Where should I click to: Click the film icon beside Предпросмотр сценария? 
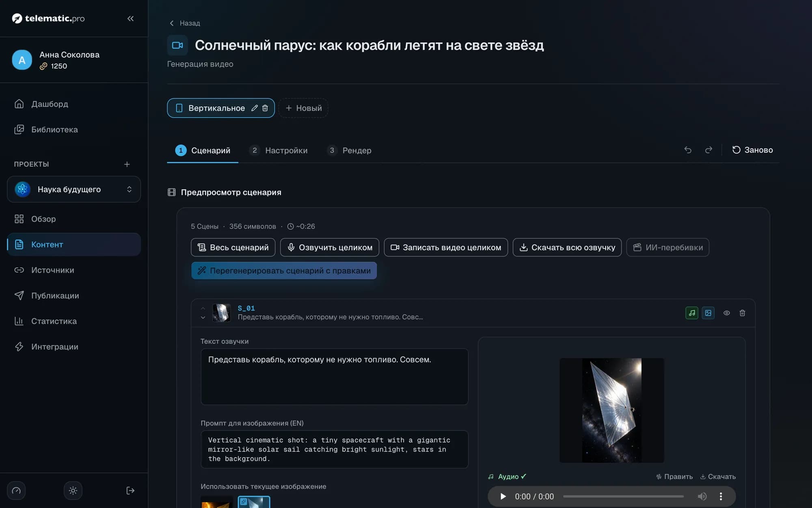click(x=172, y=192)
